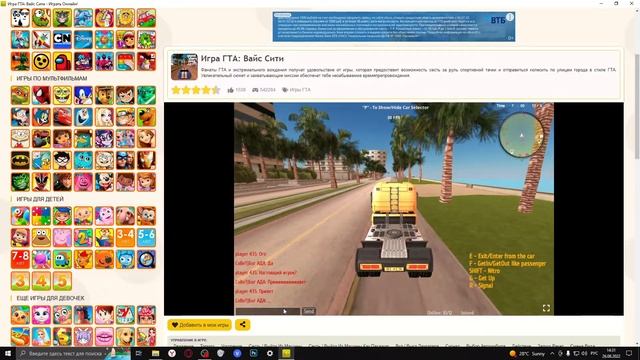
Task: Select the number 3 games tile
Action: (x=20, y=281)
